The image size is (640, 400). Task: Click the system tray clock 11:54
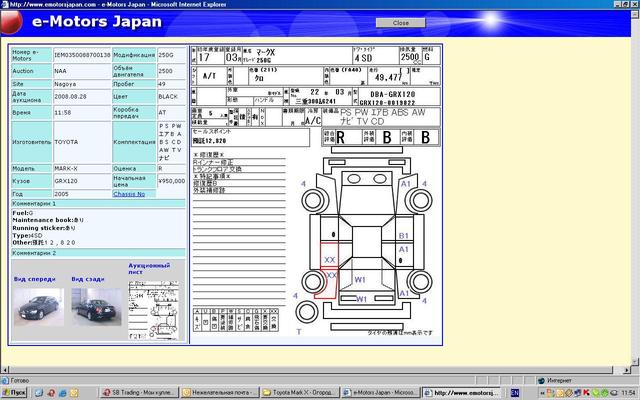coord(629,393)
